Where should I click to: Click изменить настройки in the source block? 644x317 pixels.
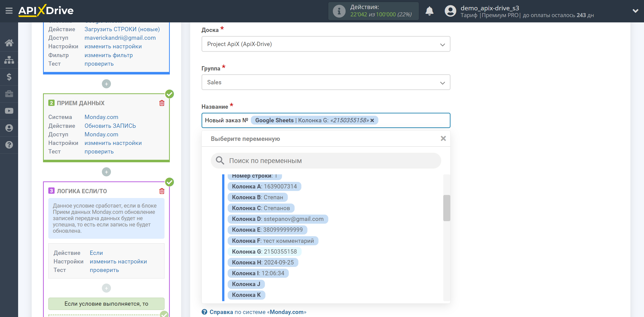pos(113,47)
